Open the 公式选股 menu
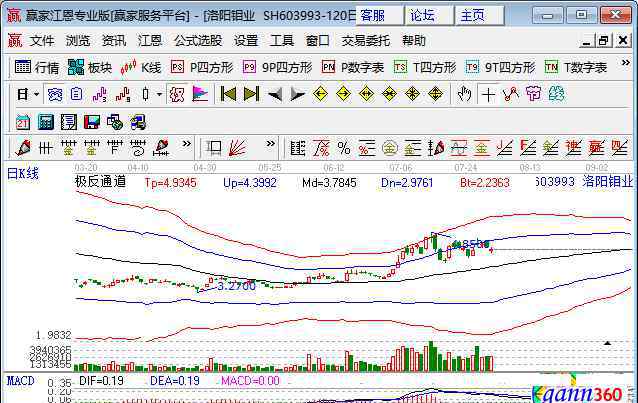The width and height of the screenshot is (638, 403). [x=197, y=40]
